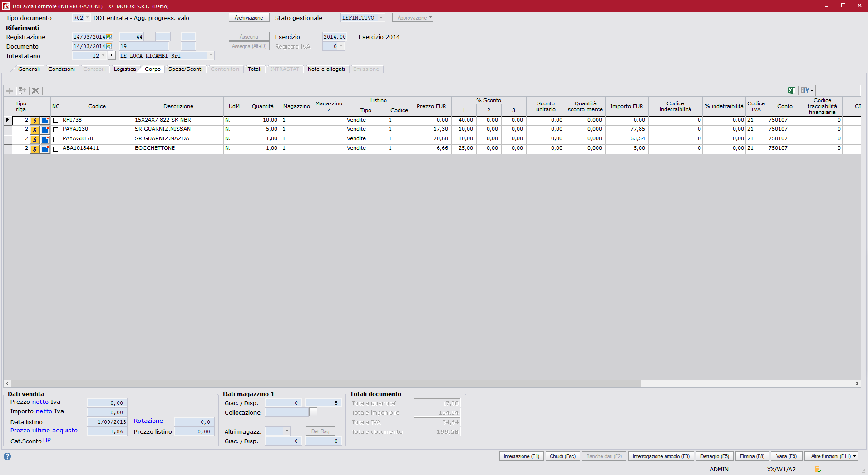This screenshot has height=475, width=868.
Task: Click Registrazione number field showing 44
Action: pyautogui.click(x=132, y=37)
